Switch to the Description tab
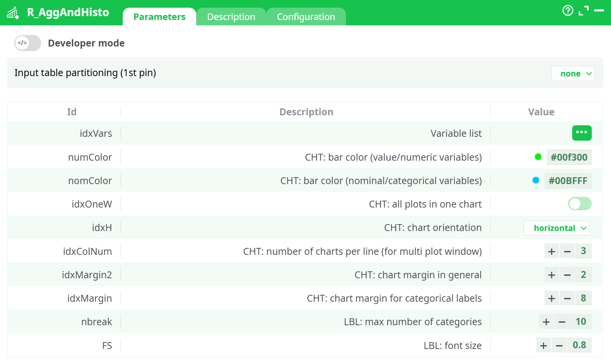 click(231, 17)
